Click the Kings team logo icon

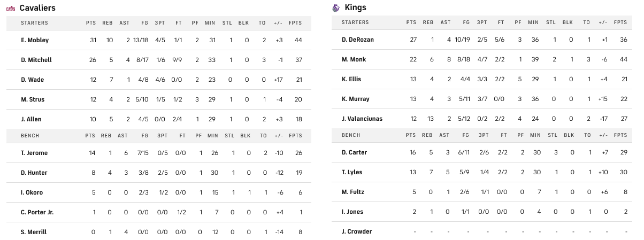[335, 8]
